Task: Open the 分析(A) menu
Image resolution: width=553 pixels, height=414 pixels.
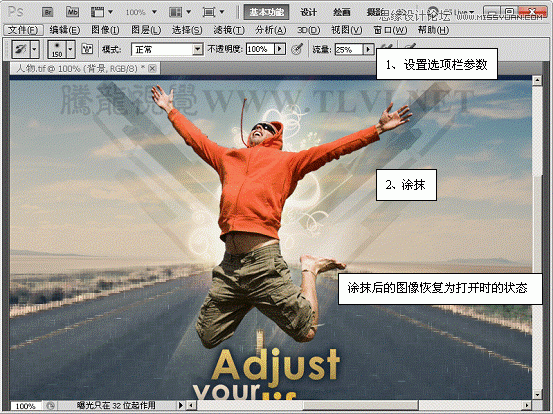Action: tap(271, 30)
